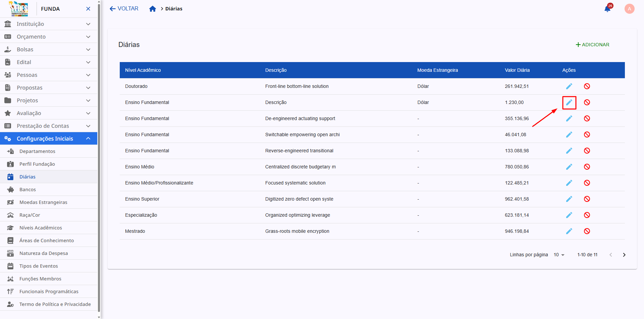Open user avatar menu
The image size is (644, 319).
(629, 9)
